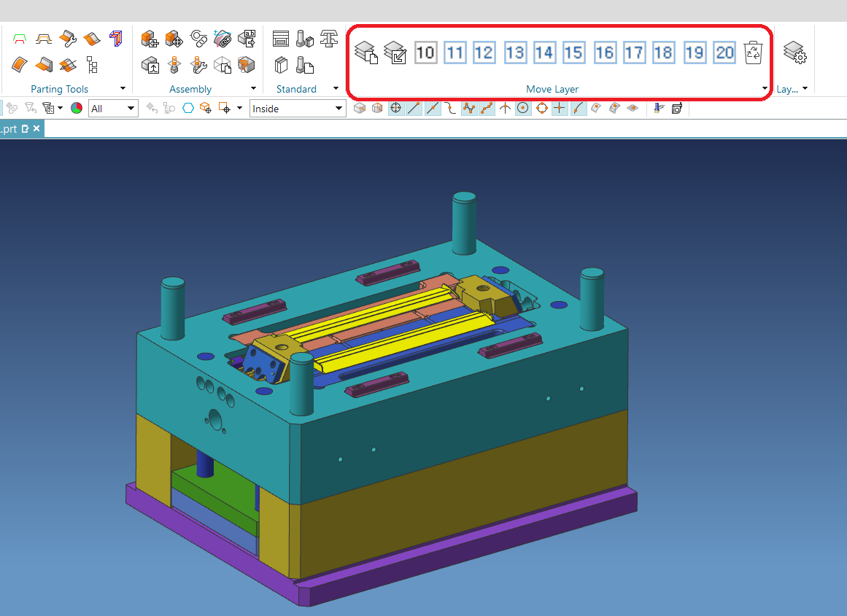Click the layer 13 button

(515, 52)
